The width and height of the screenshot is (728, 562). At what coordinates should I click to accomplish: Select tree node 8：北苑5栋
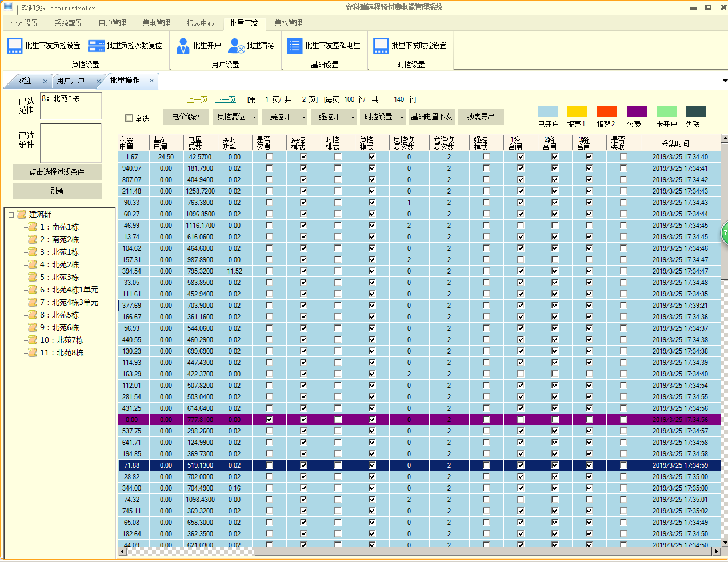(59, 315)
